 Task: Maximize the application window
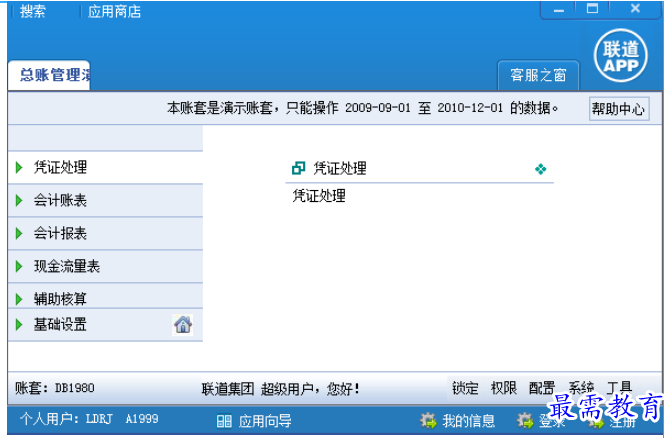click(x=592, y=9)
